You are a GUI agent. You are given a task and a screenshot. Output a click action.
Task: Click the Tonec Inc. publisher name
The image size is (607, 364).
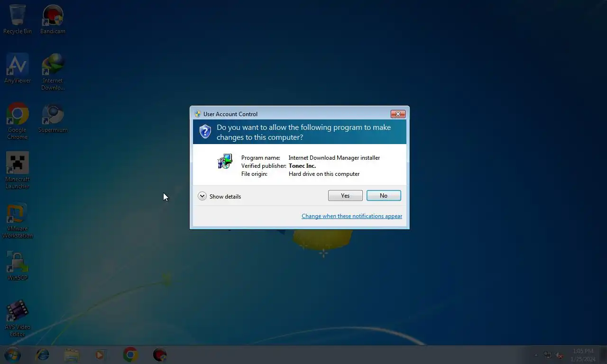click(302, 166)
